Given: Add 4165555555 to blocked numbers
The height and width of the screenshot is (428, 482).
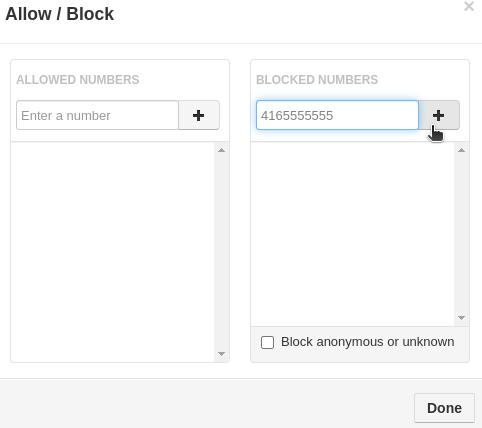Looking at the screenshot, I should pyautogui.click(x=439, y=115).
